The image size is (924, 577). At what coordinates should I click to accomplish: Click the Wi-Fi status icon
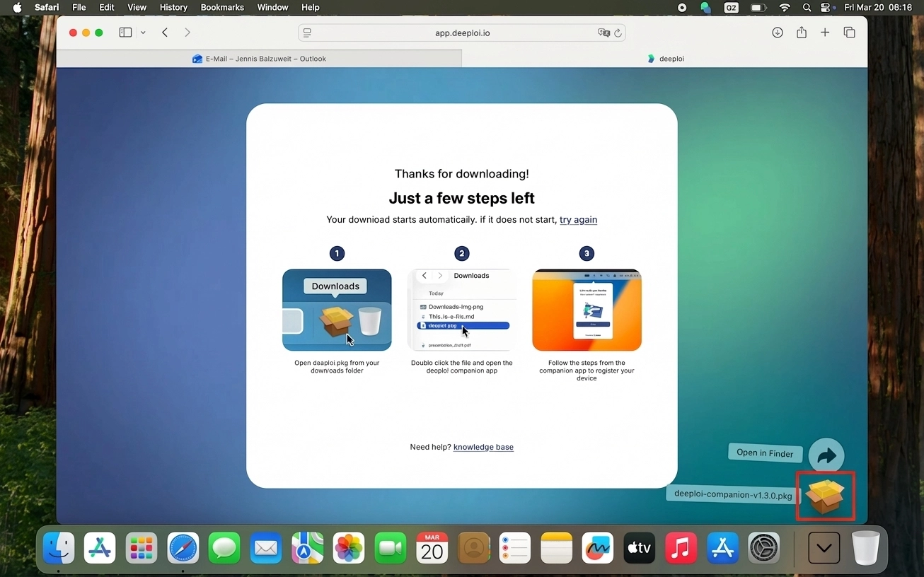click(785, 7)
